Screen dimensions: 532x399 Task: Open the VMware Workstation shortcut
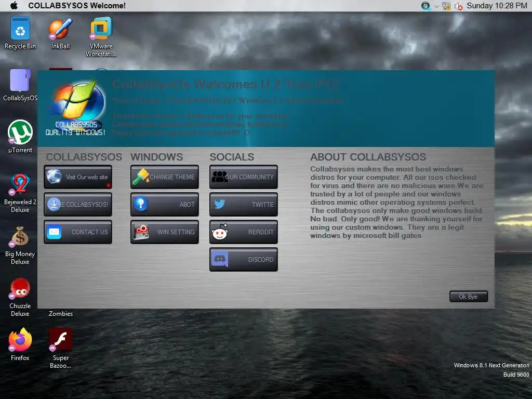(101, 37)
